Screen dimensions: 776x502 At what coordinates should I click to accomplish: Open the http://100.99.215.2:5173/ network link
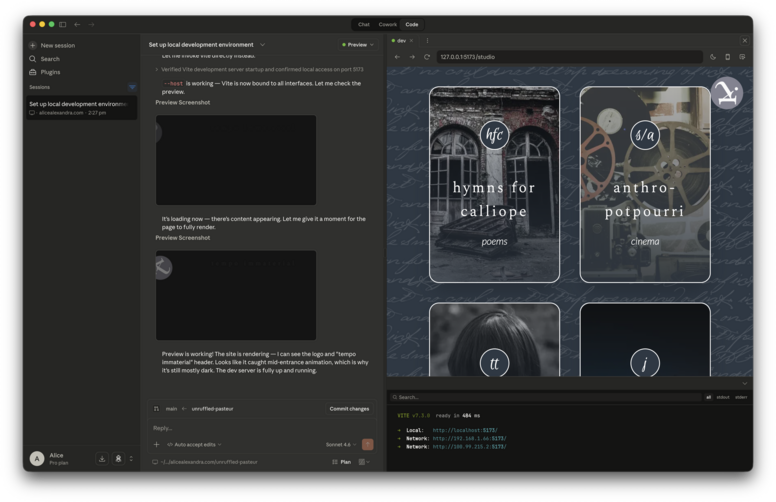coord(469,447)
